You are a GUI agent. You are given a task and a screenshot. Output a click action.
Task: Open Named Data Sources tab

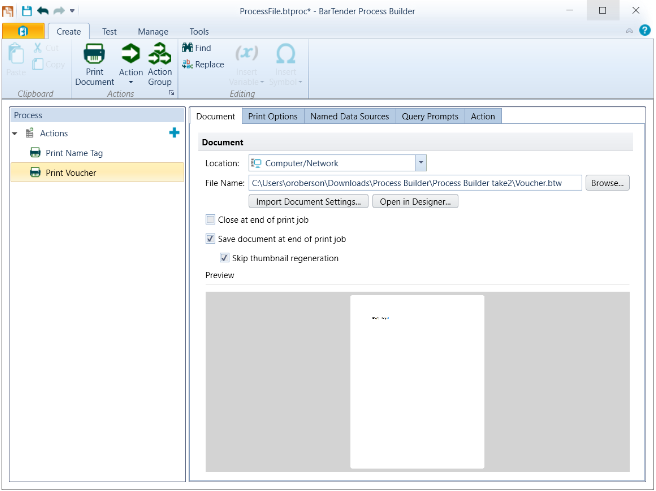350,116
